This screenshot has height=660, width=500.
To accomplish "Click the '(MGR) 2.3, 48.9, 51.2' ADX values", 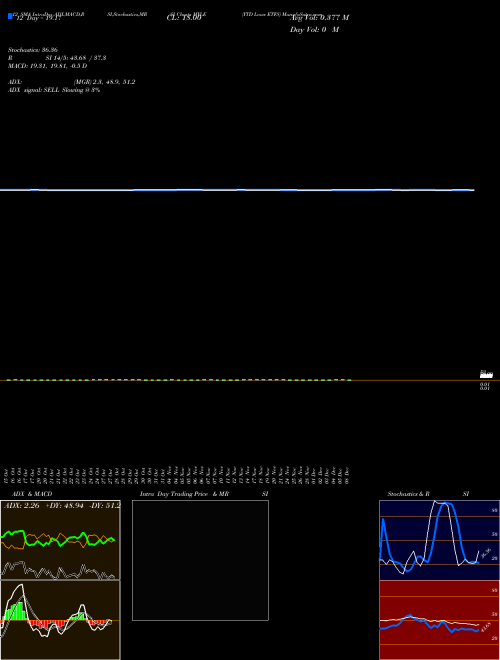I will [104, 82].
